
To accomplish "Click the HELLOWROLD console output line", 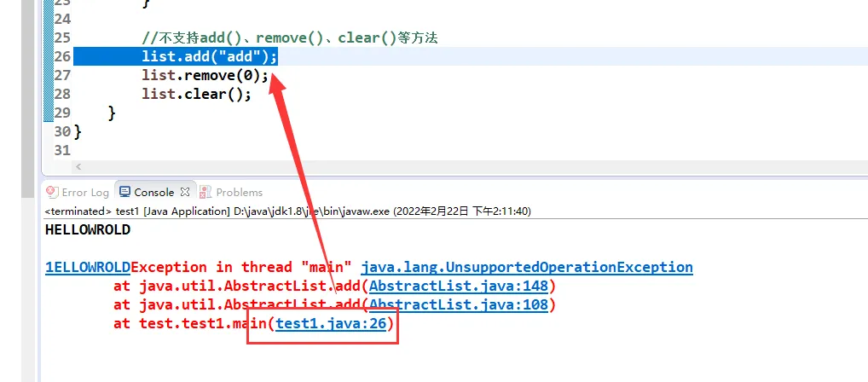I will (88, 229).
